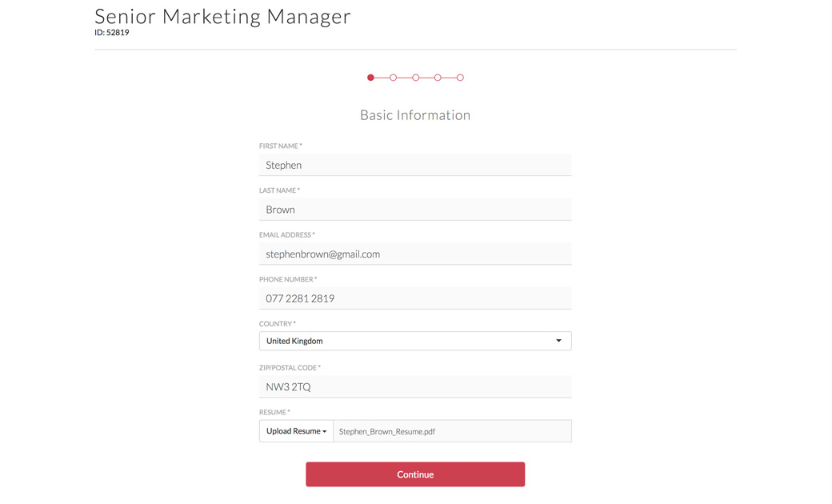The height and width of the screenshot is (504, 832).
Task: Click the Stephen_Brown_Resume.pdf file name box
Action: (x=452, y=431)
